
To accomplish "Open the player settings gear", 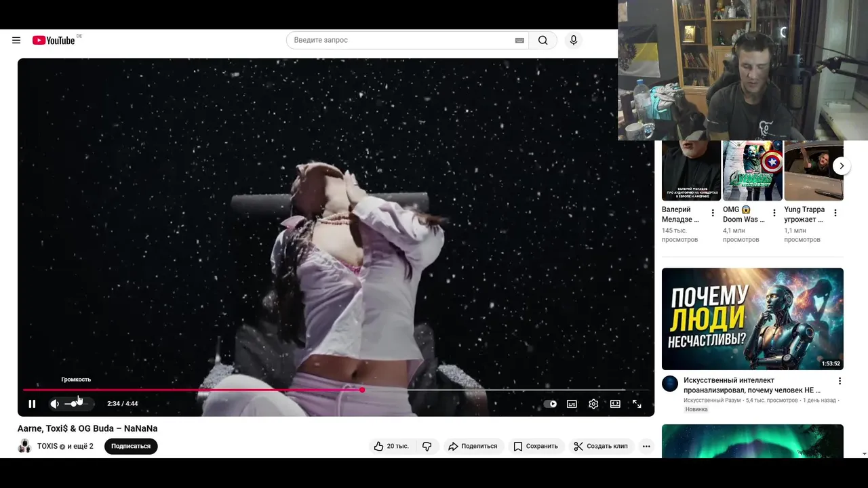I will (x=593, y=404).
